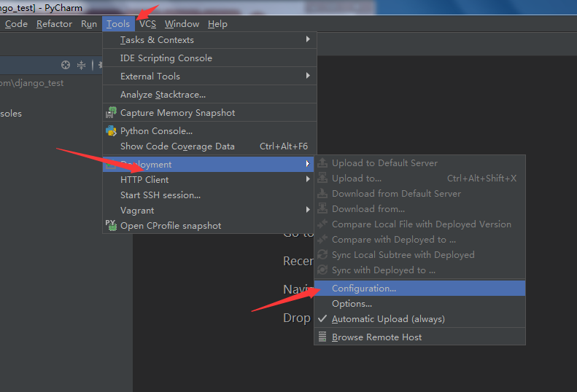
Task: Click the Deployment menu item icon
Action: coord(111,165)
